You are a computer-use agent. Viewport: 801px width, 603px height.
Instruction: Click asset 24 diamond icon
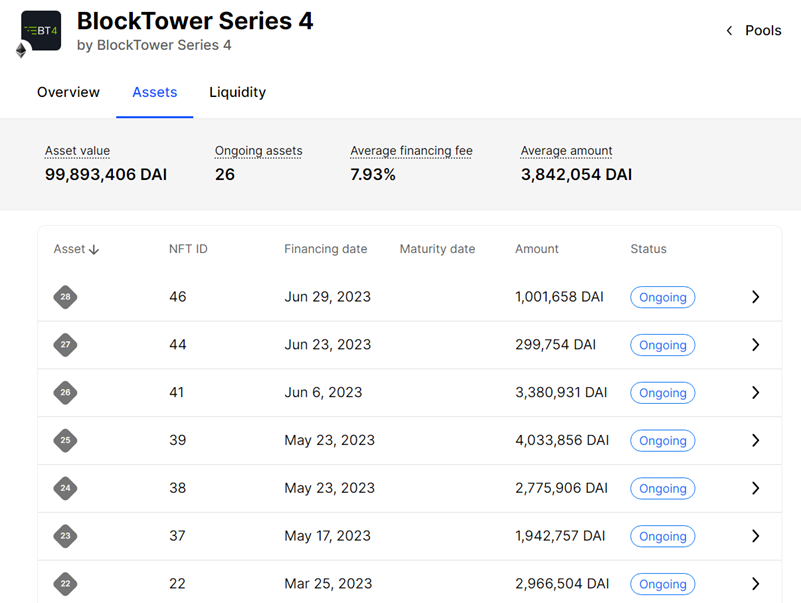pos(65,488)
